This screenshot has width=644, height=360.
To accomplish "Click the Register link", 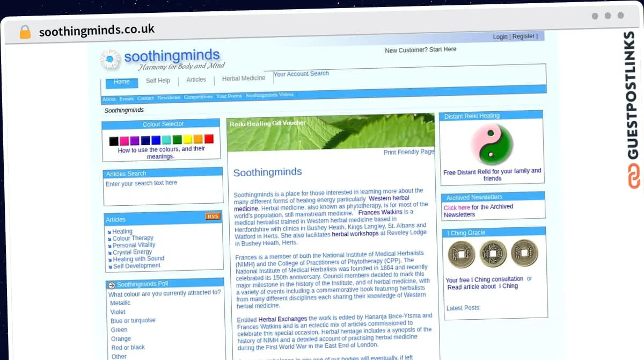I will (x=523, y=37).
